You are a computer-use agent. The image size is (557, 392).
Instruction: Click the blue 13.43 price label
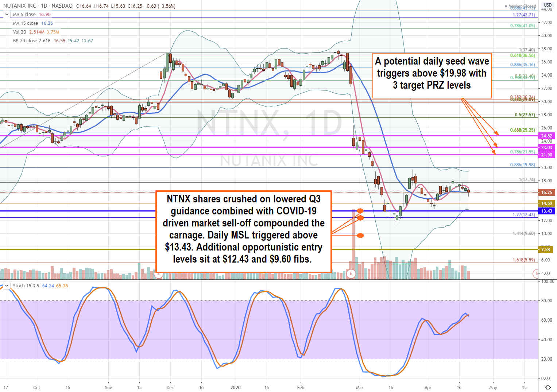[x=546, y=211]
